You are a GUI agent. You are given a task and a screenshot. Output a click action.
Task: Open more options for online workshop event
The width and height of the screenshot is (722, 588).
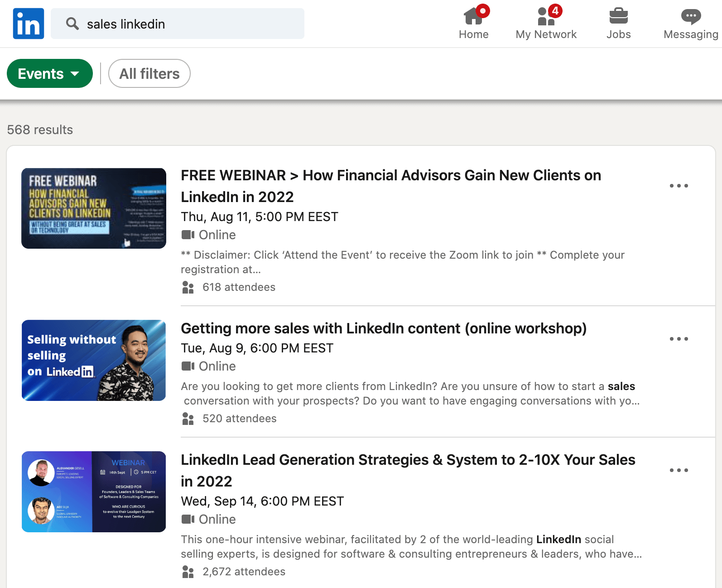pos(679,339)
